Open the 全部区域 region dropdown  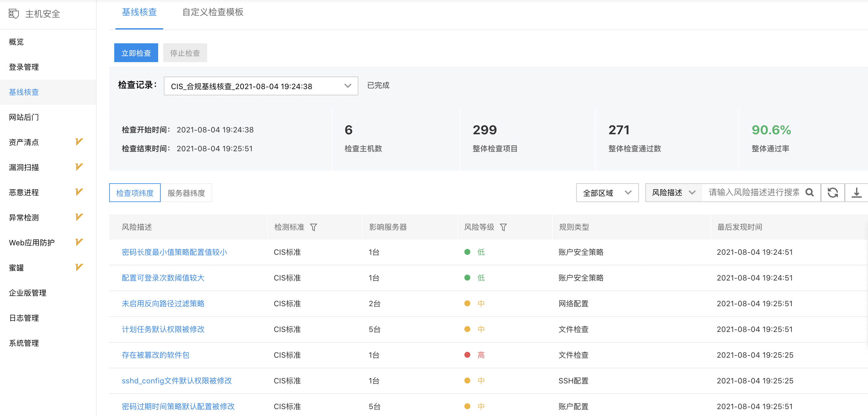tap(607, 193)
